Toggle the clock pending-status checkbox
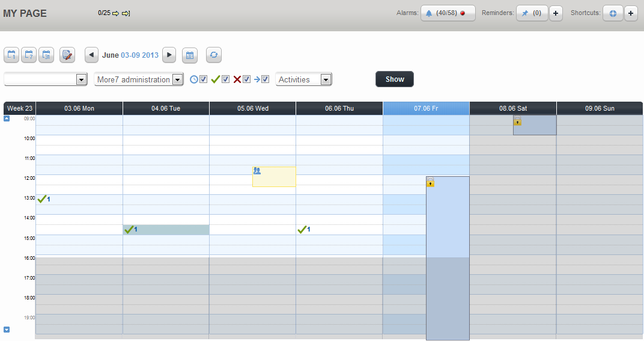The height and width of the screenshot is (341, 644). pyautogui.click(x=203, y=79)
